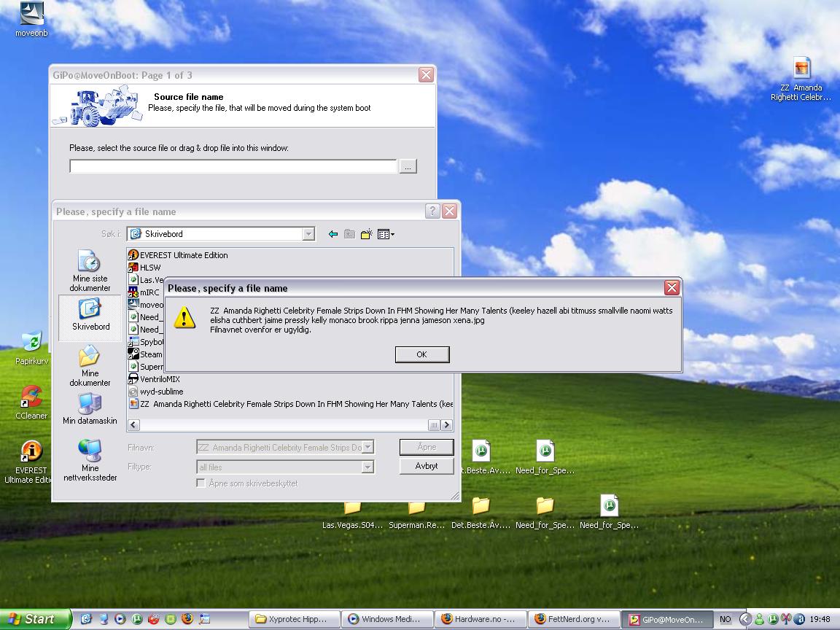The image size is (840, 630).
Task: Launch Firefox from quick launch
Action: 187,619
